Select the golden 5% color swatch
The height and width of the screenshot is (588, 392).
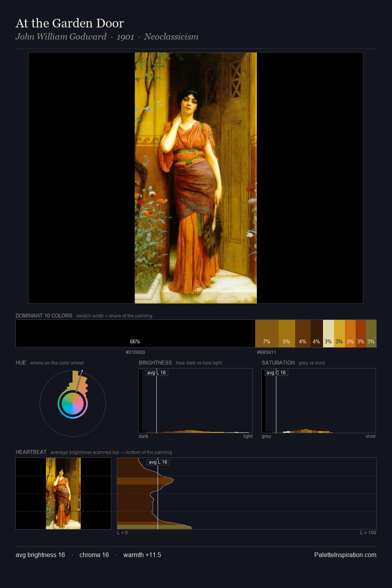coord(287,334)
